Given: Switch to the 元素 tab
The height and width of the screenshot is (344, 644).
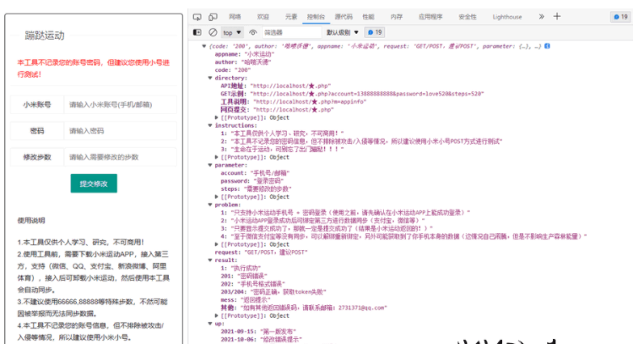Looking at the screenshot, I should tap(291, 17).
